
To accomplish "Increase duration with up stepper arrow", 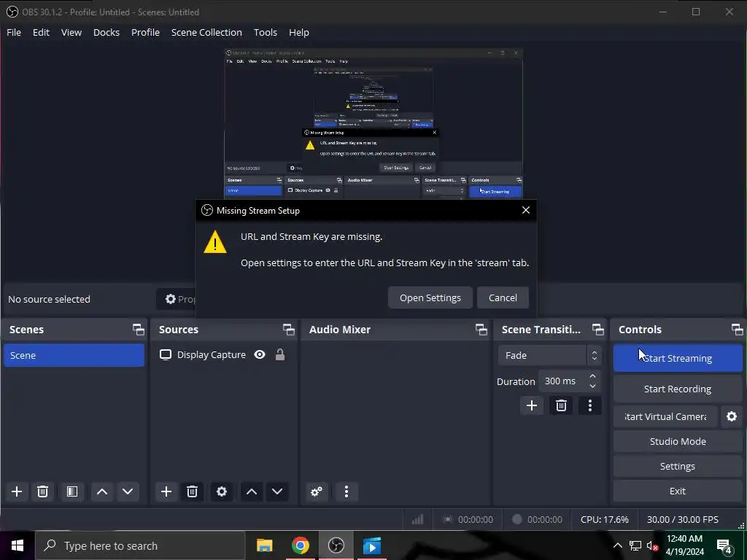I will coord(592,376).
